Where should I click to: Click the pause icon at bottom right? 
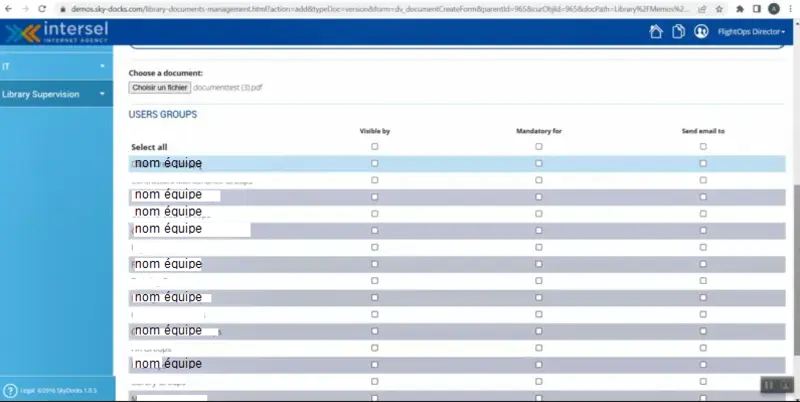click(769, 385)
